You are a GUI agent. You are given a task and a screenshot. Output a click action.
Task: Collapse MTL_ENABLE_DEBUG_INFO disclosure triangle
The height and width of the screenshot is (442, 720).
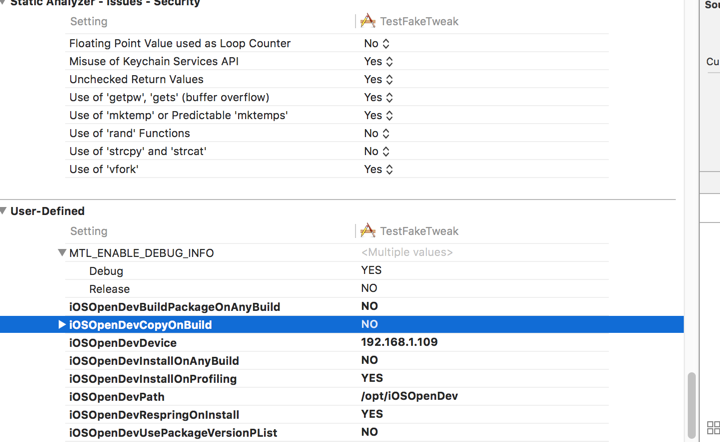click(x=63, y=253)
